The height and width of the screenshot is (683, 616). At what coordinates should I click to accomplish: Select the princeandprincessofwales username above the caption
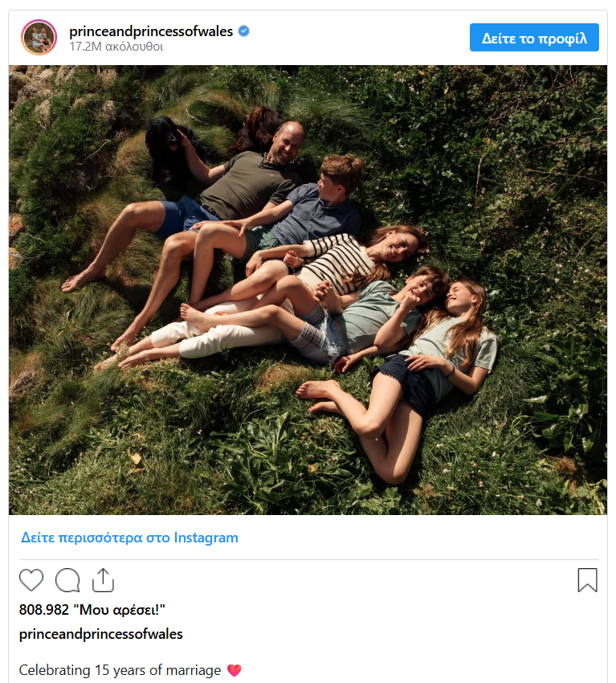[101, 634]
